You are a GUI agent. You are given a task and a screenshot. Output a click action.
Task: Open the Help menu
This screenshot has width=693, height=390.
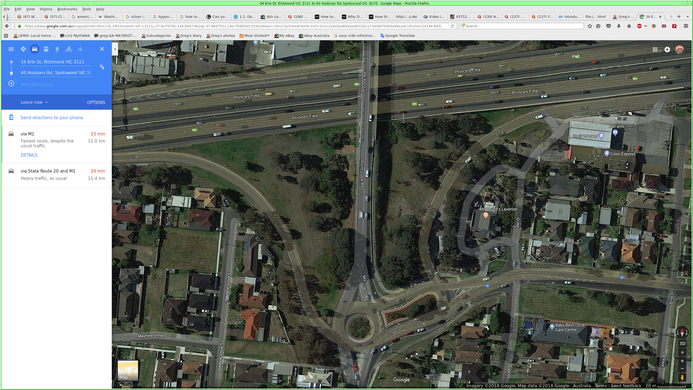coord(100,9)
